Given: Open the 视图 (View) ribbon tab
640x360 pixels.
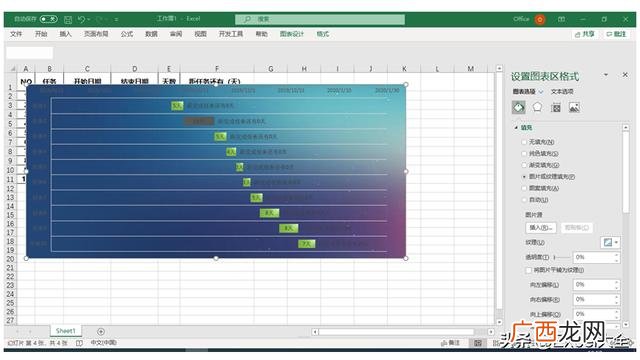Looking at the screenshot, I should click(200, 34).
